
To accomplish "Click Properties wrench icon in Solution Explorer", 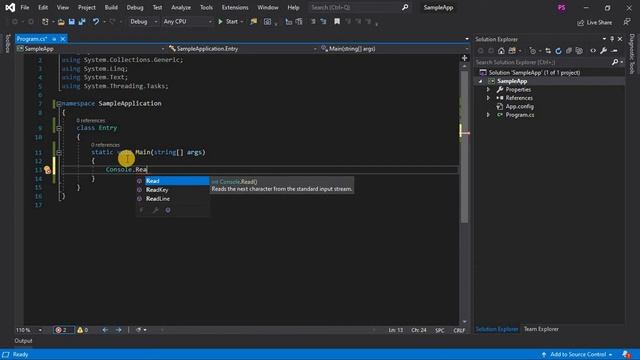I will click(603, 51).
